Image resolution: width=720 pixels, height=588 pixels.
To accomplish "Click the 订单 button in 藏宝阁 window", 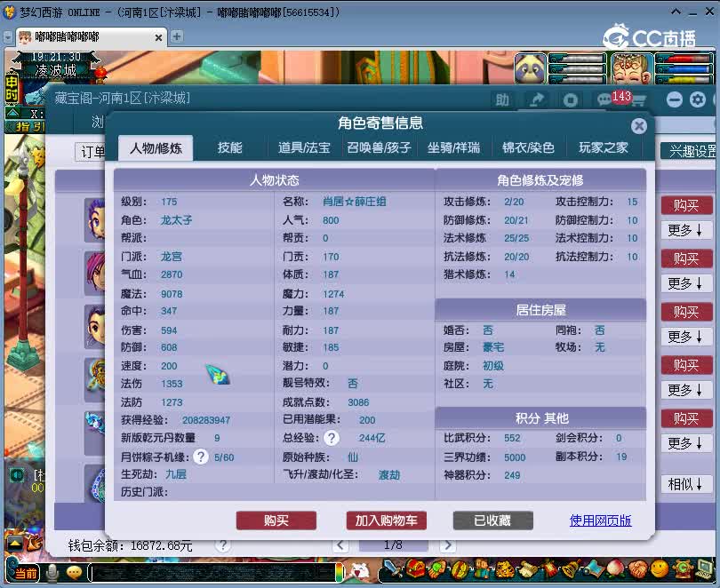I will [91, 152].
